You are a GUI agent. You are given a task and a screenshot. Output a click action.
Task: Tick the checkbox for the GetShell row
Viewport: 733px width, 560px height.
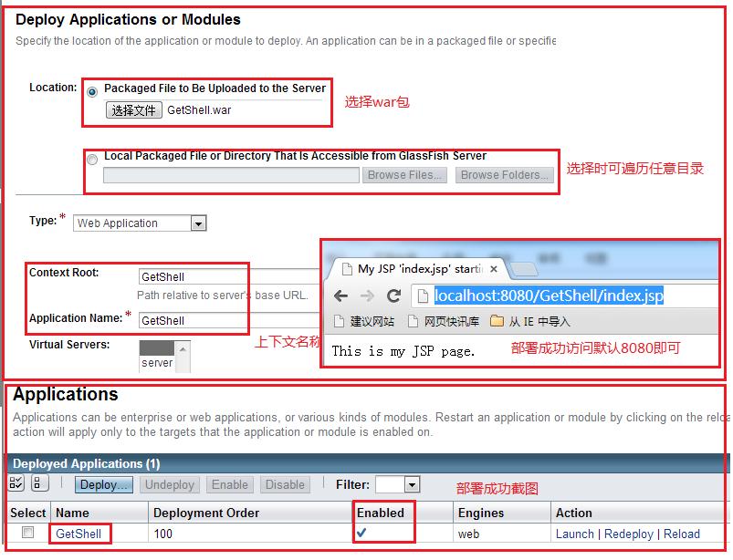(x=28, y=532)
